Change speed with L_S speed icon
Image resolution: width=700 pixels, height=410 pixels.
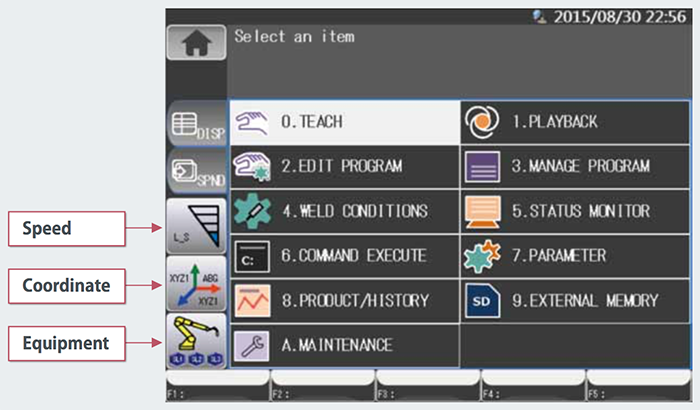197,226
